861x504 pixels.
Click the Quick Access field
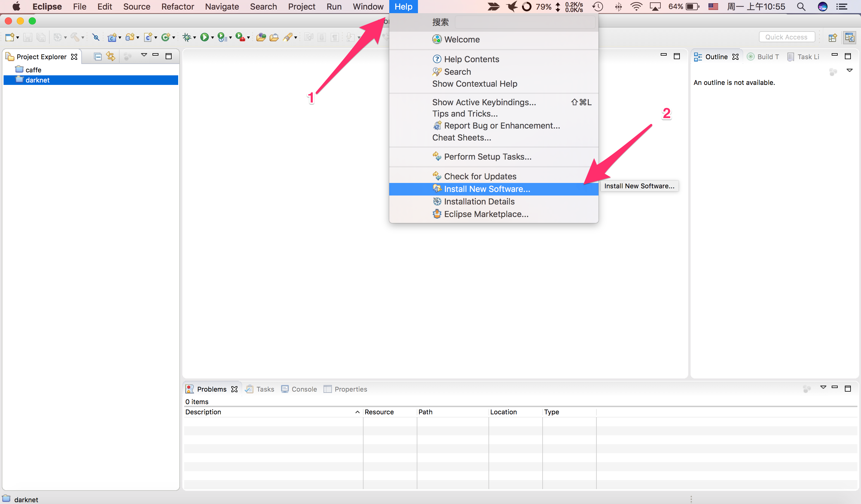coord(787,37)
